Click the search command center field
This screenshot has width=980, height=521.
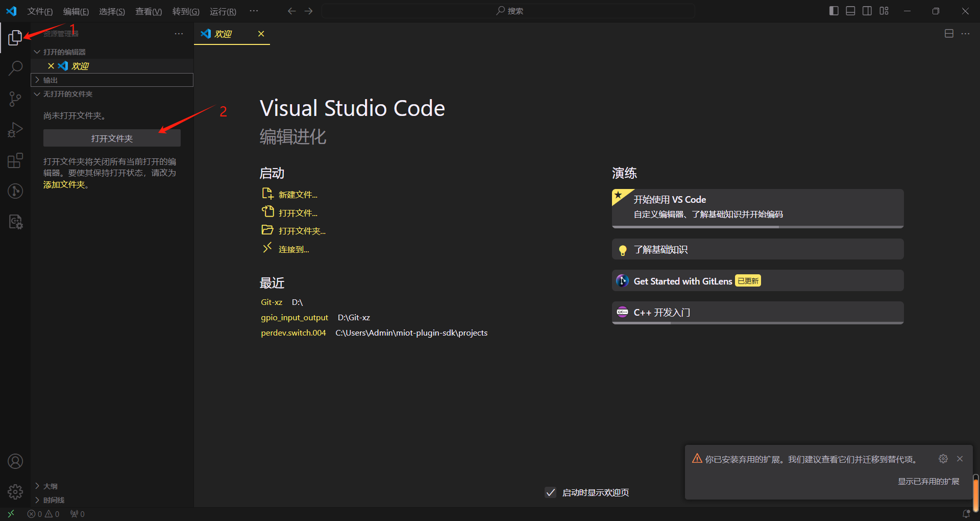tap(508, 11)
